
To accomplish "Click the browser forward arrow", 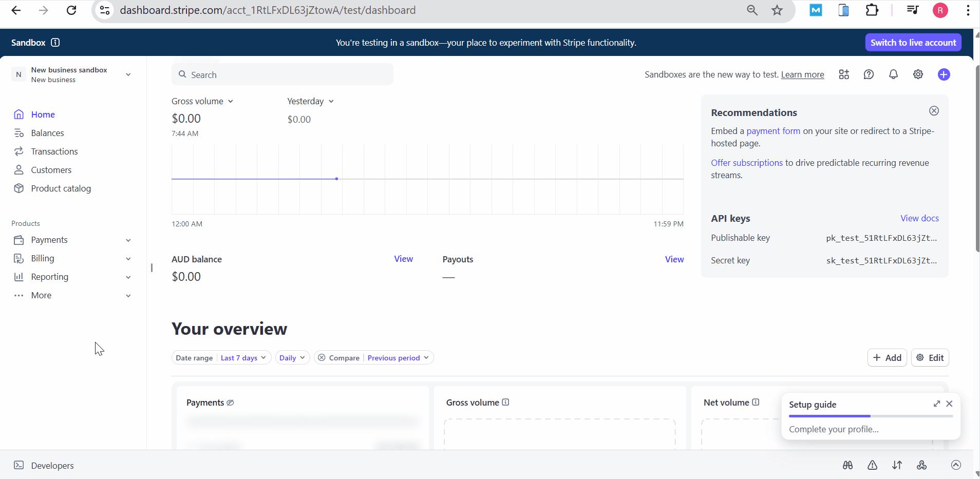I will (44, 10).
